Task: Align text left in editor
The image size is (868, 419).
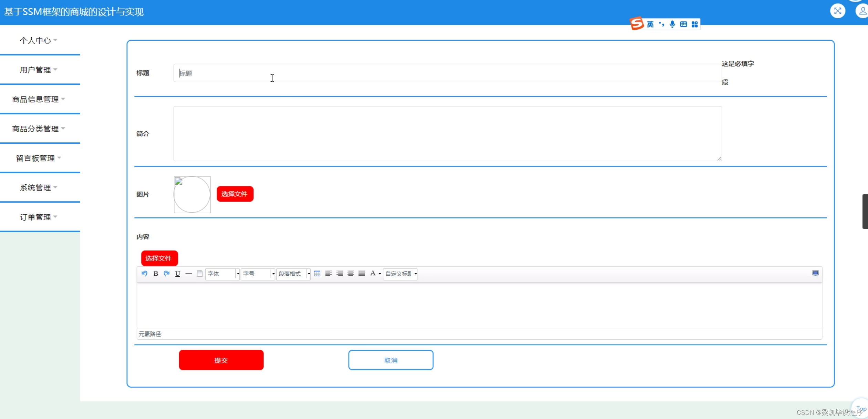Action: (x=328, y=274)
